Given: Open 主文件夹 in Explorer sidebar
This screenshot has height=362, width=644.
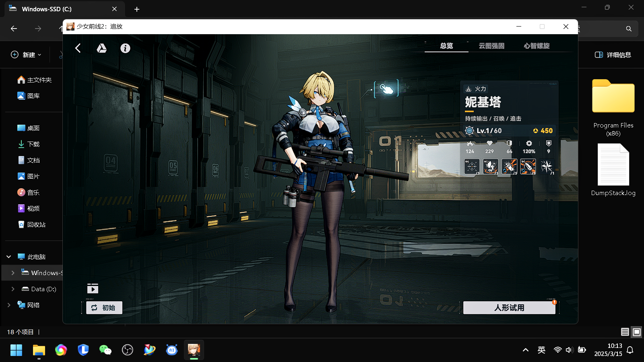Looking at the screenshot, I should tap(35, 80).
